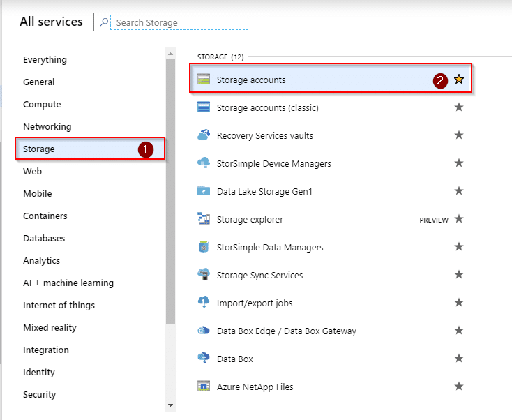Open the Analytics category
The image size is (512, 420).
(41, 261)
